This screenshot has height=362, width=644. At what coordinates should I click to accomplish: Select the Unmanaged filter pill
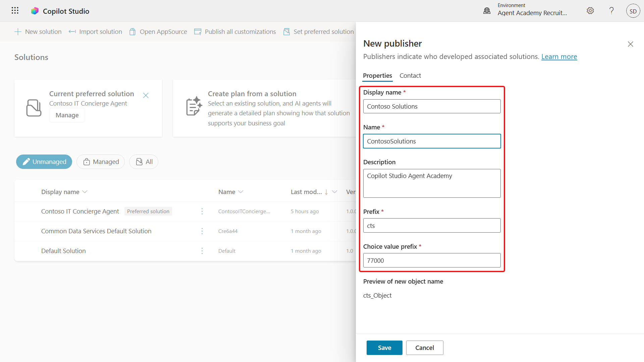[44, 162]
